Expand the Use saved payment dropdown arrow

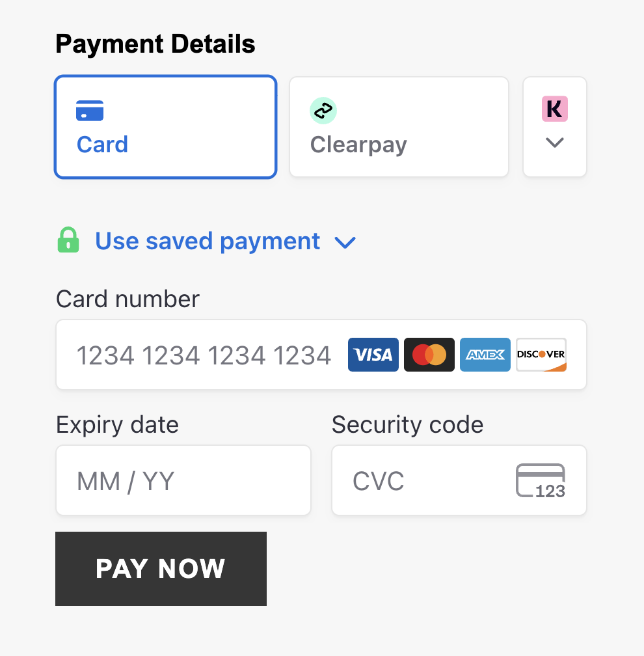coord(345,242)
